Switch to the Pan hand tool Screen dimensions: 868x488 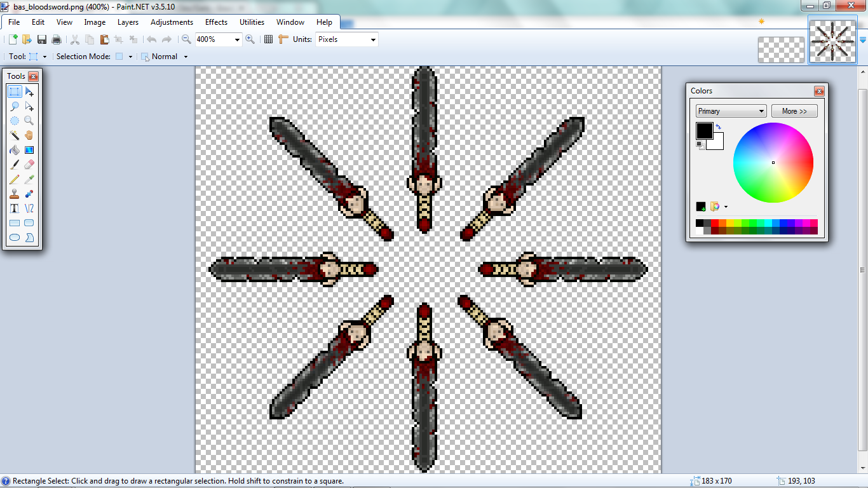tap(29, 135)
